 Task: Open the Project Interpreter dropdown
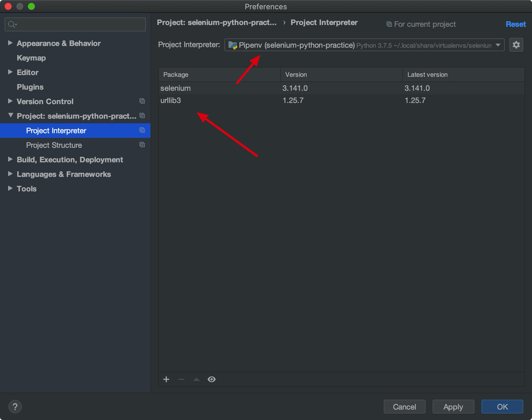[x=364, y=45]
